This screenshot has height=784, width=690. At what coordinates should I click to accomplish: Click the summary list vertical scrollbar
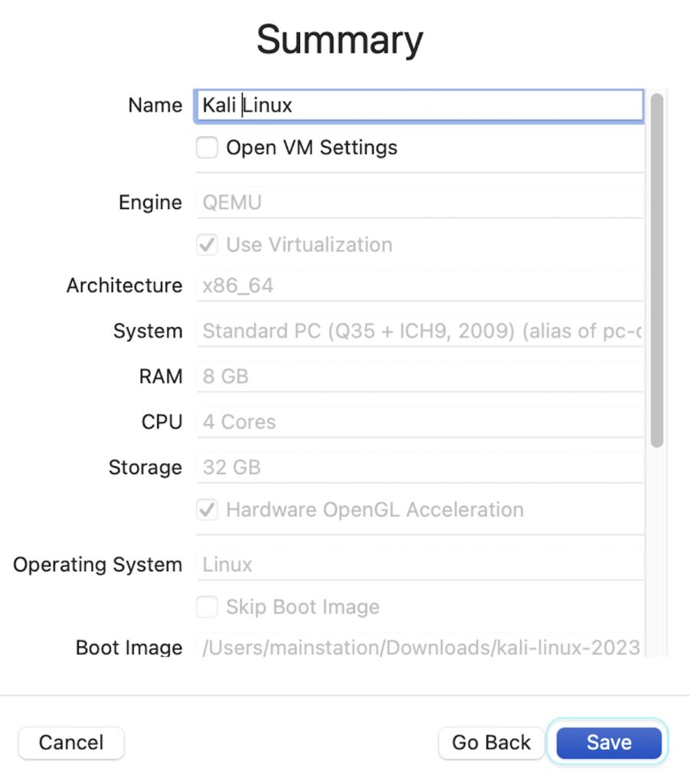click(657, 270)
